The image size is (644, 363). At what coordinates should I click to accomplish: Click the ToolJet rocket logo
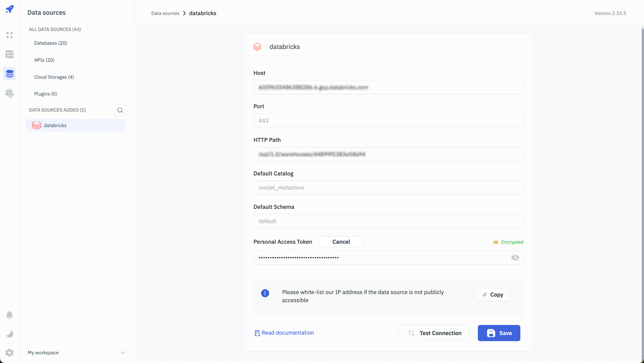point(10,9)
